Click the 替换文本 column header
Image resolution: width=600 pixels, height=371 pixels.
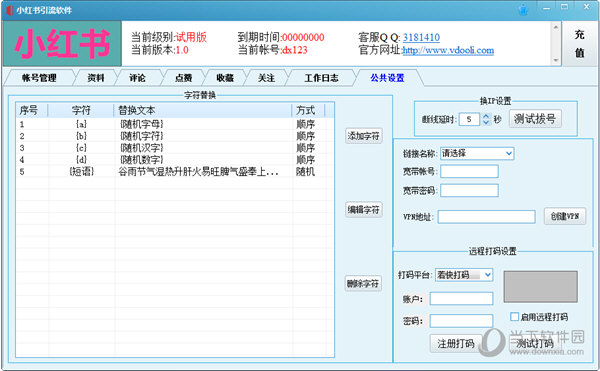tap(203, 110)
